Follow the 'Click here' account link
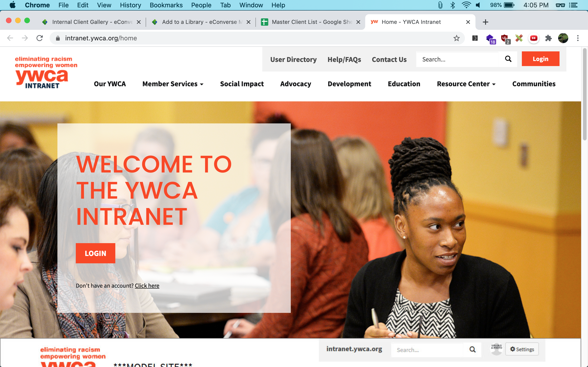This screenshot has width=588, height=367. [147, 286]
